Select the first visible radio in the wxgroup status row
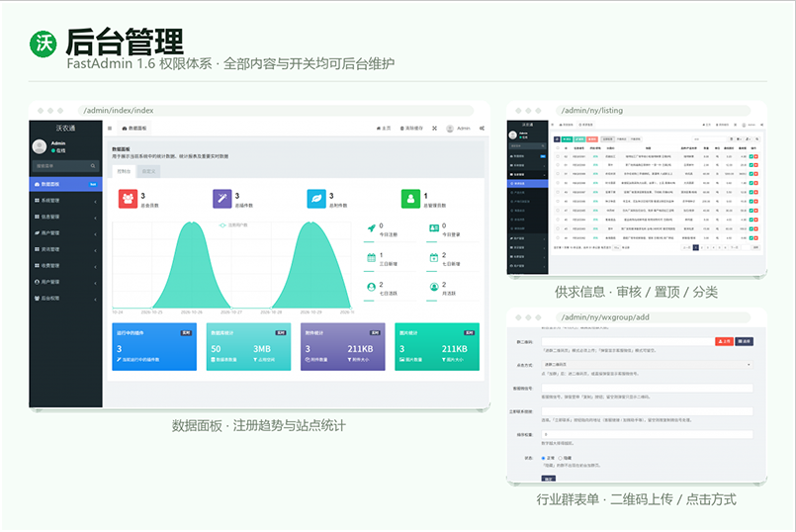 tap(543, 458)
